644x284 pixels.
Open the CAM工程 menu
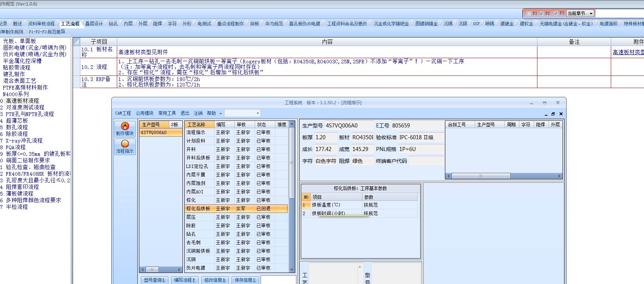tap(123, 113)
